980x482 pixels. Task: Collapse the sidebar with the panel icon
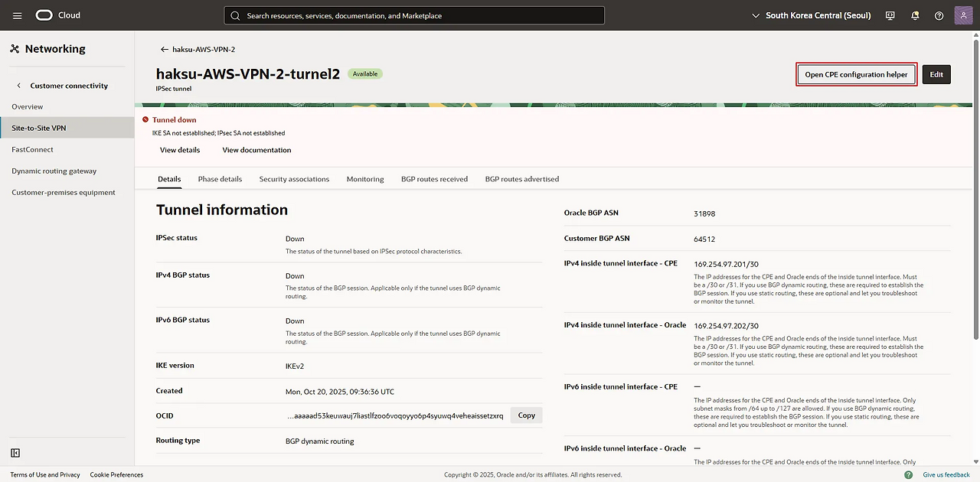[15, 453]
